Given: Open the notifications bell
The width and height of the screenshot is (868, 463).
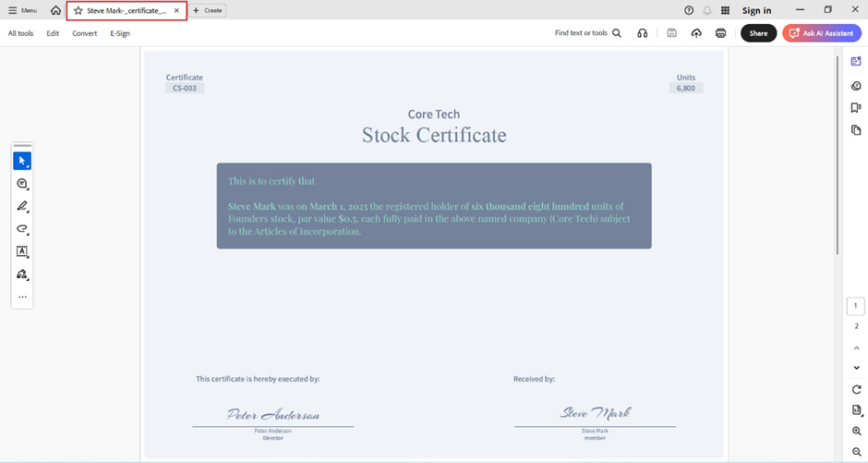Looking at the screenshot, I should coord(707,10).
